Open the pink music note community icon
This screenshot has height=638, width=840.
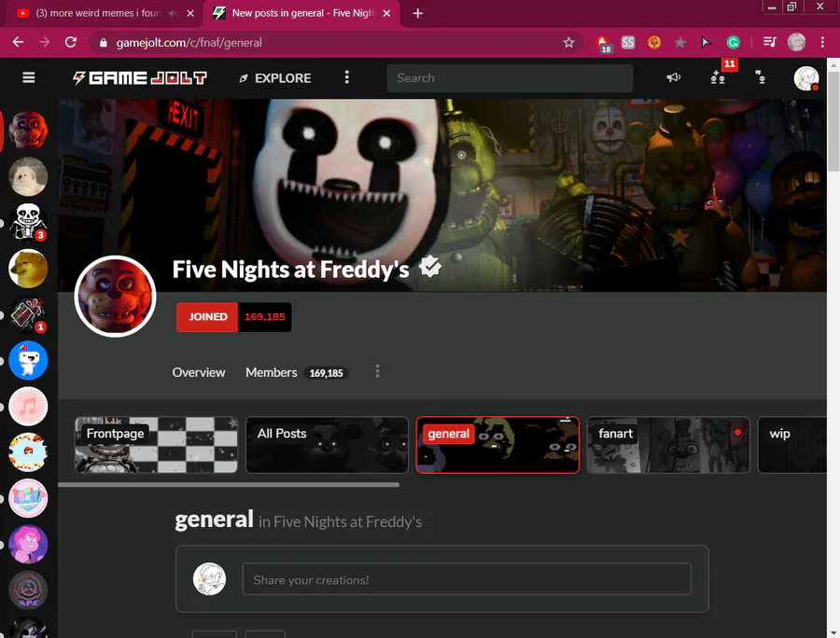tap(28, 407)
